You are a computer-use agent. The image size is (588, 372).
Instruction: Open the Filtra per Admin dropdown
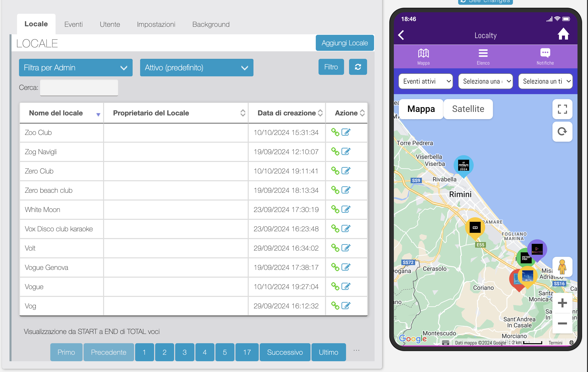pos(76,68)
